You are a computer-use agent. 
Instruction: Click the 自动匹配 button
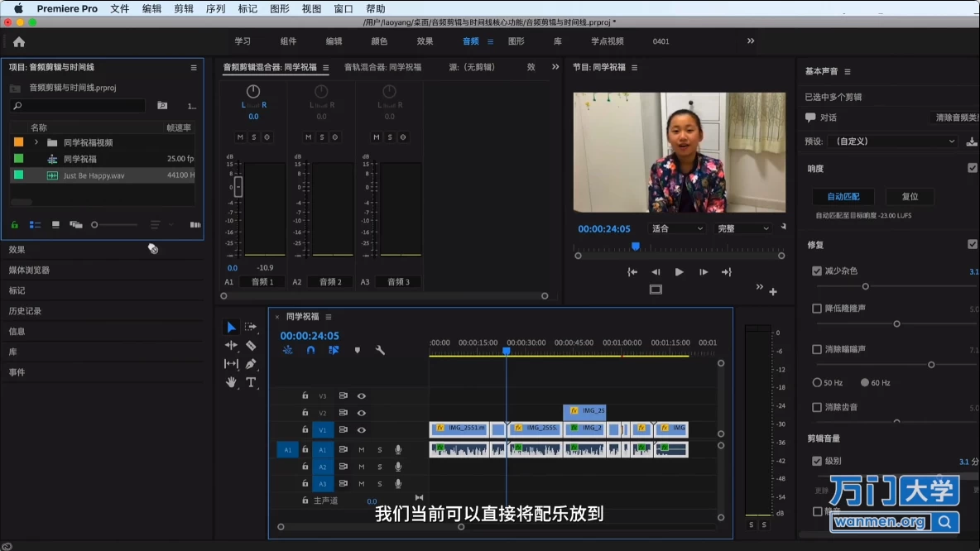[x=843, y=197]
